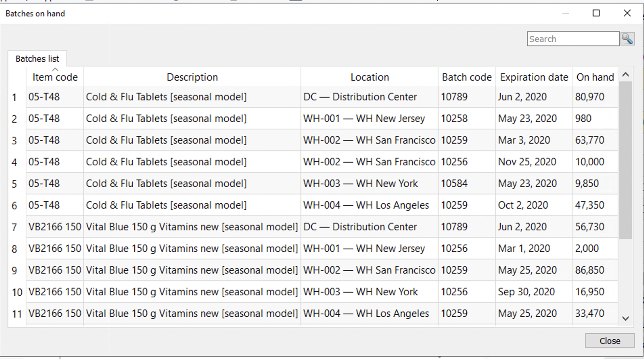Sort by the Item code column header
Viewport: 644px width, 359px height.
[x=55, y=77]
